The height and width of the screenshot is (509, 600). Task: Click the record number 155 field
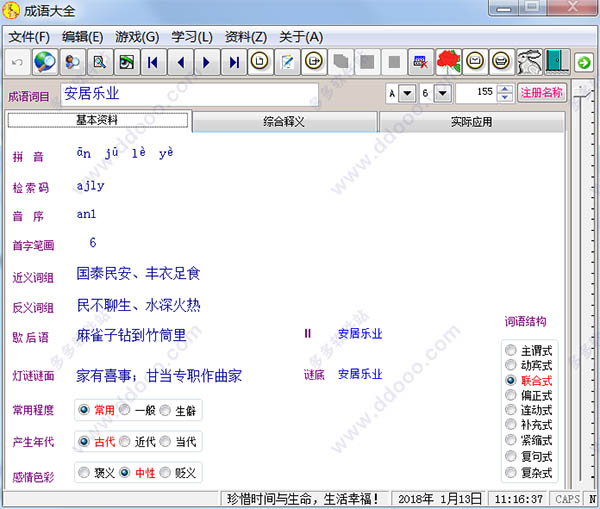click(x=477, y=93)
